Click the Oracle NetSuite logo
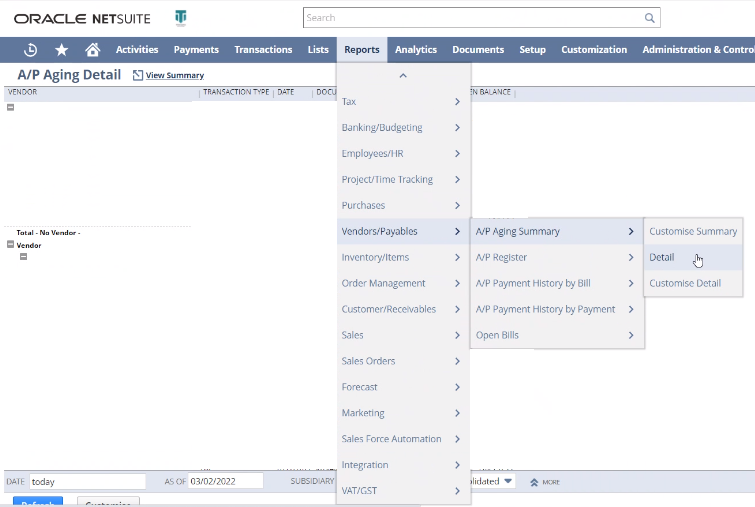The width and height of the screenshot is (755, 507). 82,19
